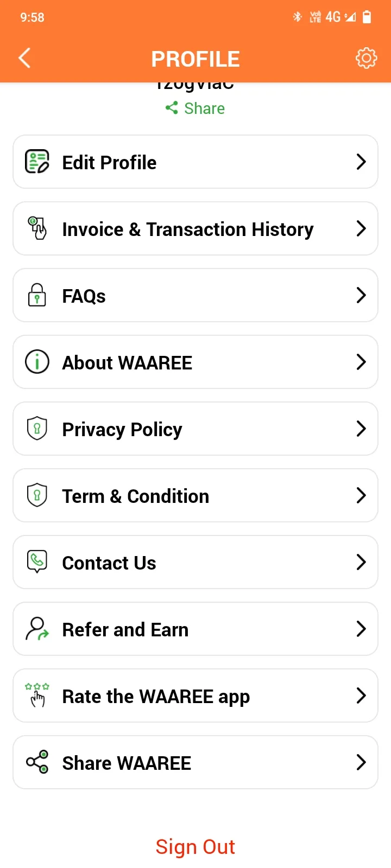Screen dimensions: 391x868
Task: Open settings gear icon
Action: [x=366, y=58]
